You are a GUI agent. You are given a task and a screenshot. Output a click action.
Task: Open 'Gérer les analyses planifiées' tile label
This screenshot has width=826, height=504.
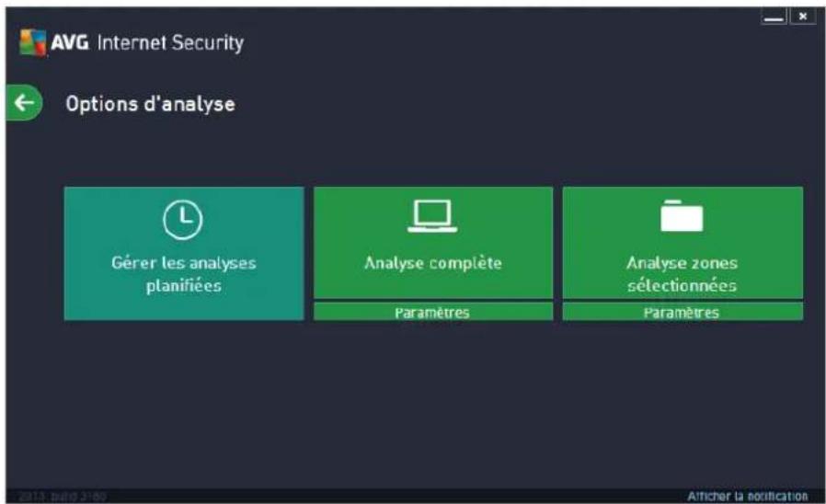(x=184, y=274)
